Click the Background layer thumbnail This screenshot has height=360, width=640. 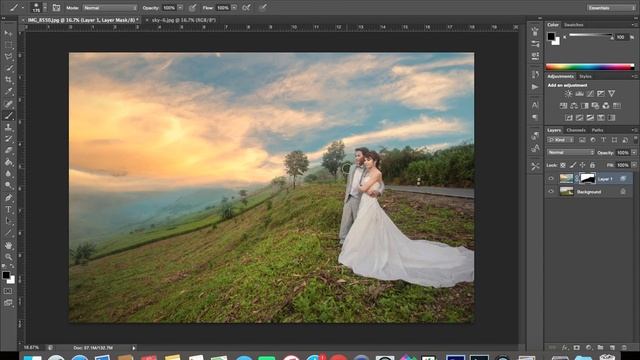click(x=567, y=191)
